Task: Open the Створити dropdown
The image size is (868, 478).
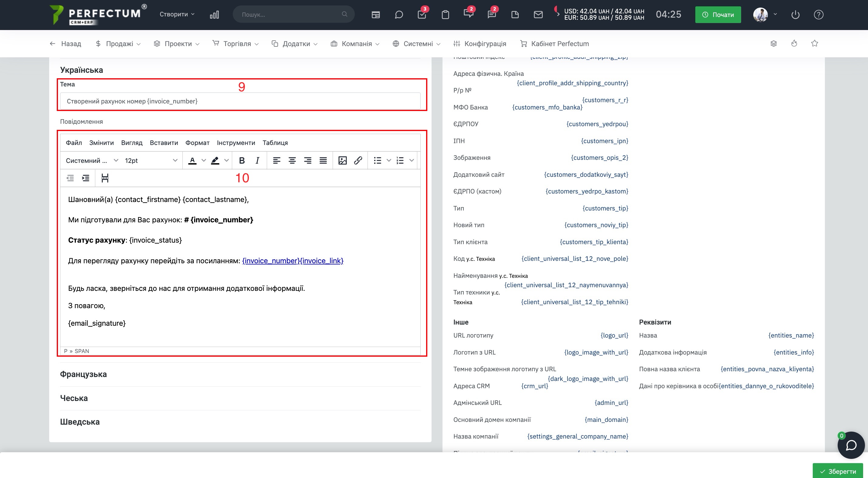Action: (x=177, y=14)
